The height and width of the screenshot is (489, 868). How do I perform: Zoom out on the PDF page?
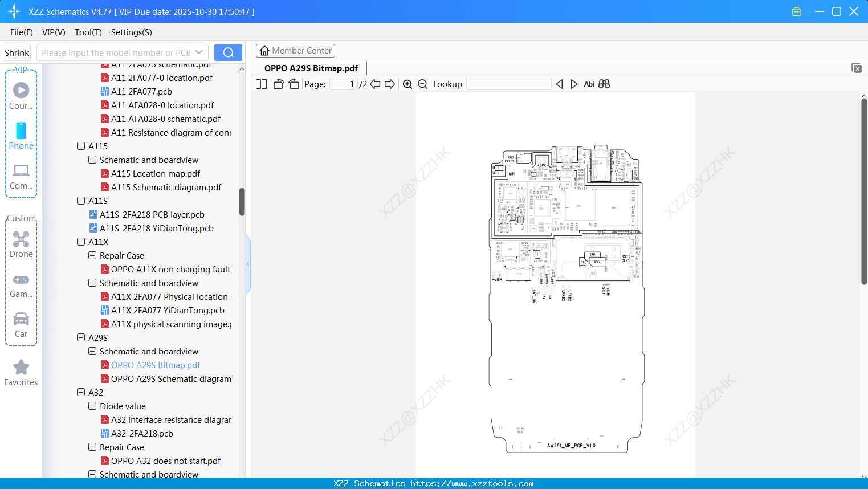point(422,84)
